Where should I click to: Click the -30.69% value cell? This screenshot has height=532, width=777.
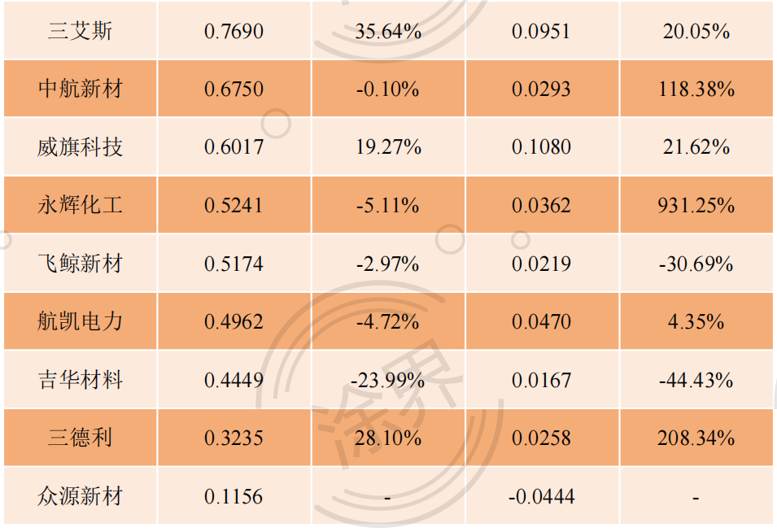coord(696,263)
